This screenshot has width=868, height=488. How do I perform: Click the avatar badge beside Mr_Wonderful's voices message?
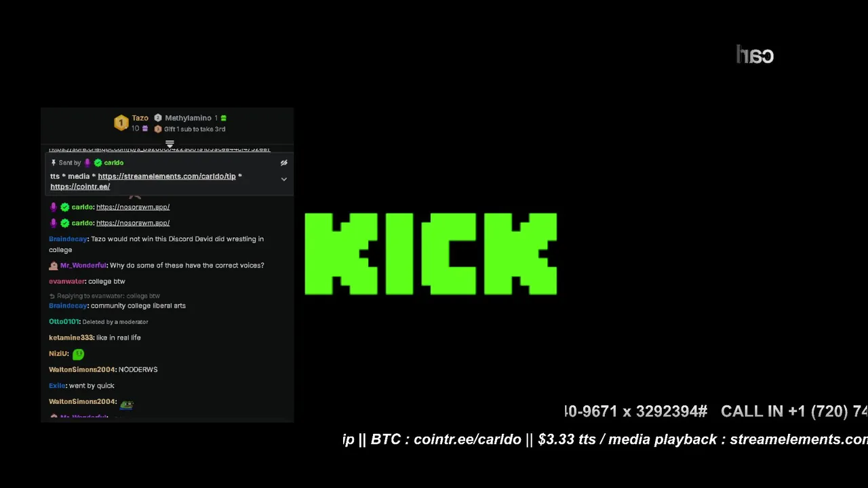[x=54, y=266]
